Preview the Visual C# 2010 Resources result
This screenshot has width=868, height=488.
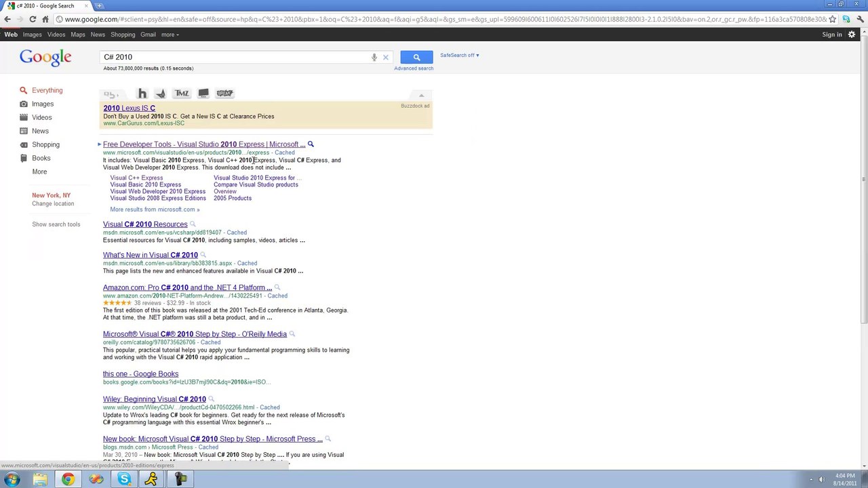[x=193, y=224]
